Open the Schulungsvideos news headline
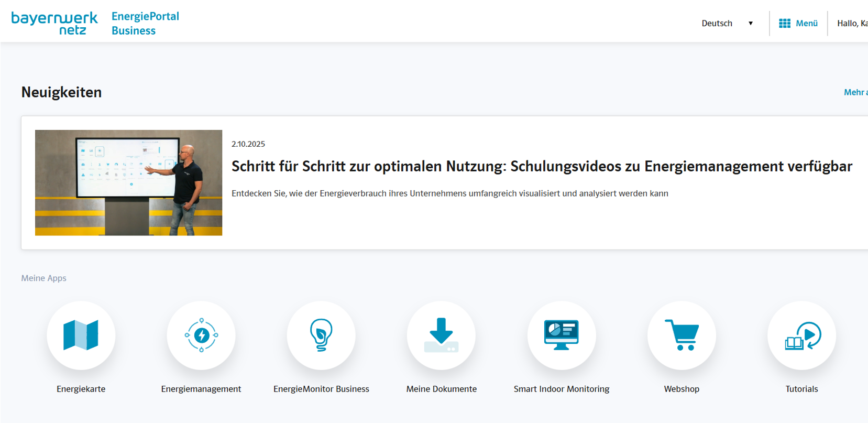This screenshot has width=868, height=423. 542,166
